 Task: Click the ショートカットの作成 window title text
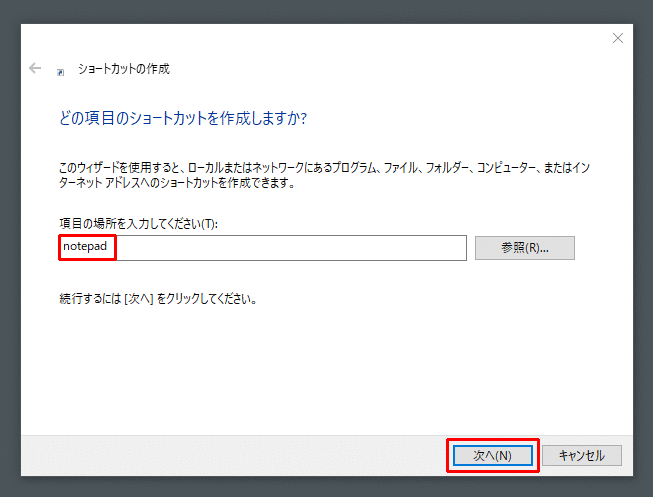[x=124, y=69]
